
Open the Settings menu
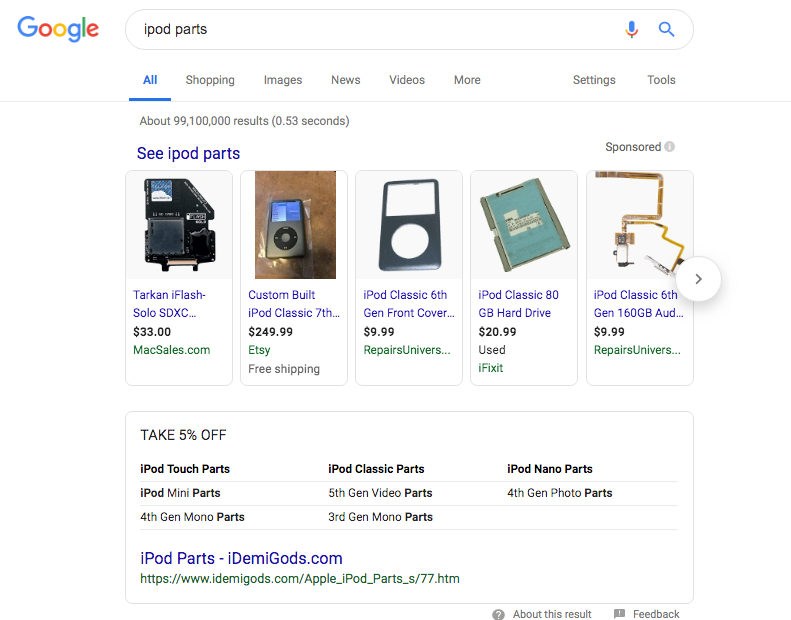[594, 80]
